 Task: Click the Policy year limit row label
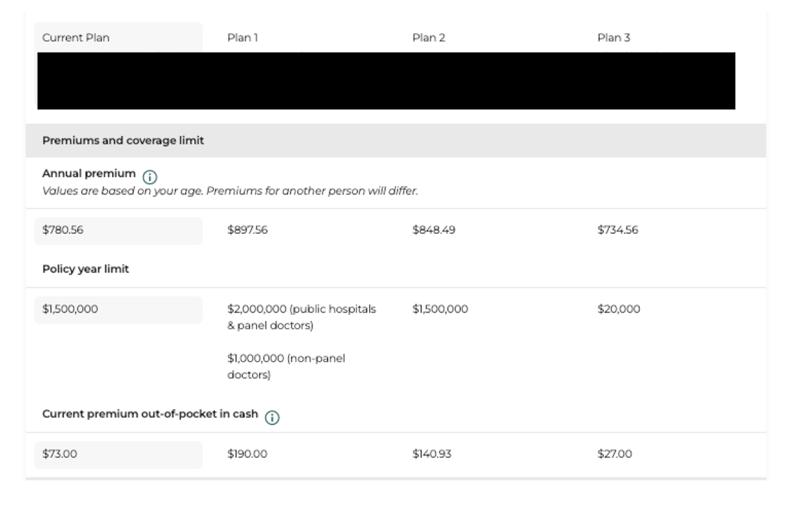point(86,268)
